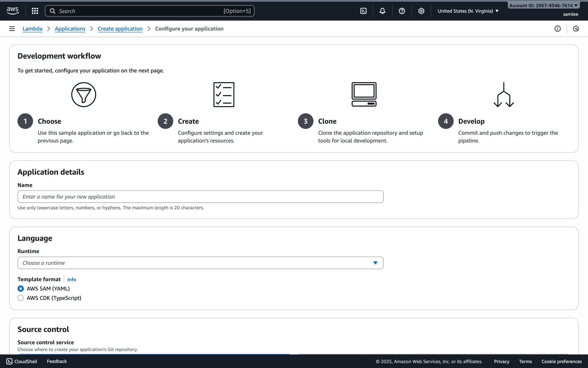Select AWS CDK (TypeScript) template format
Screen dimensions: 588x368
[21, 298]
